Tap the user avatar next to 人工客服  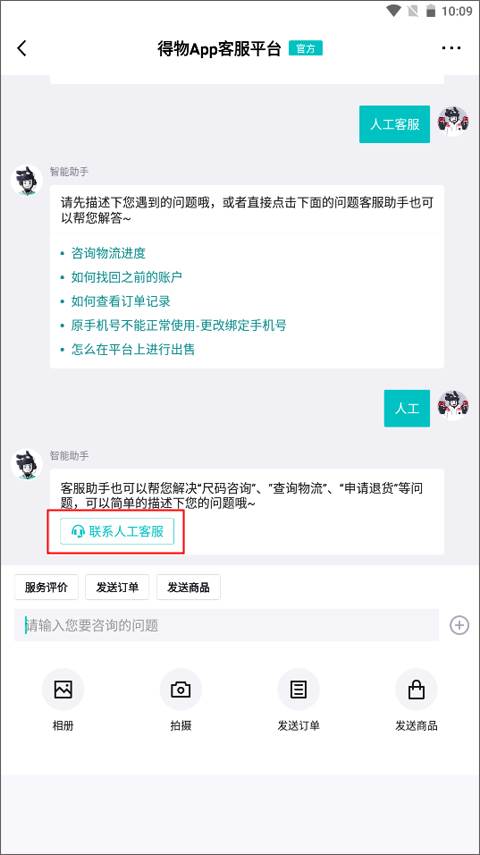(x=453, y=121)
